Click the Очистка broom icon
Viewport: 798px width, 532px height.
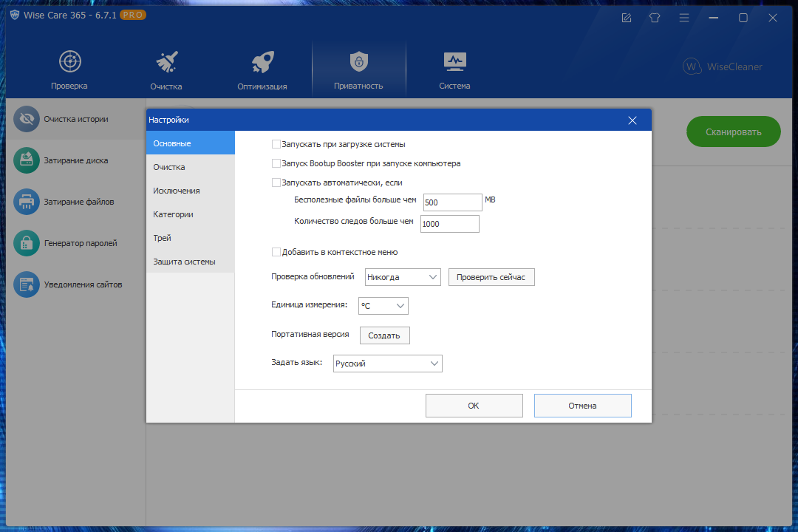point(166,61)
